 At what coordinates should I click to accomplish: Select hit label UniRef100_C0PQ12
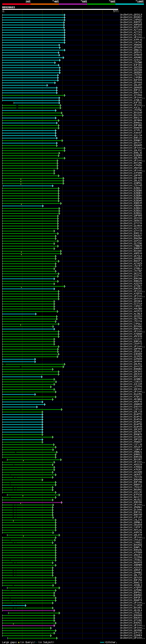[131, 324]
